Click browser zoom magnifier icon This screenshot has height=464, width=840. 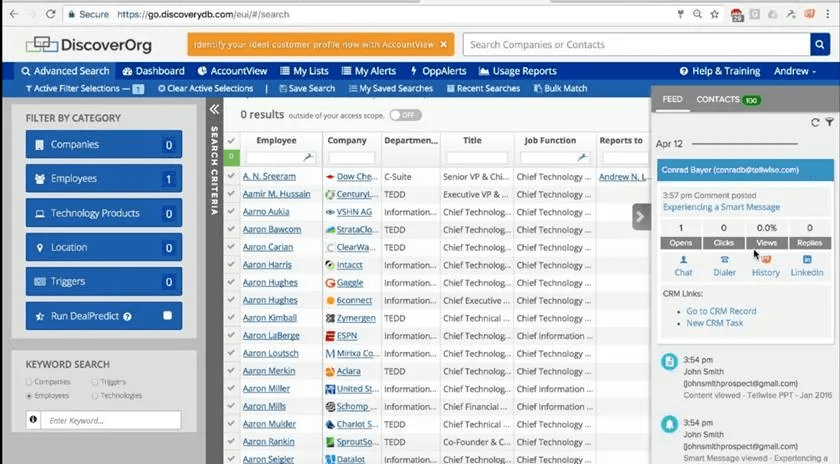click(697, 14)
